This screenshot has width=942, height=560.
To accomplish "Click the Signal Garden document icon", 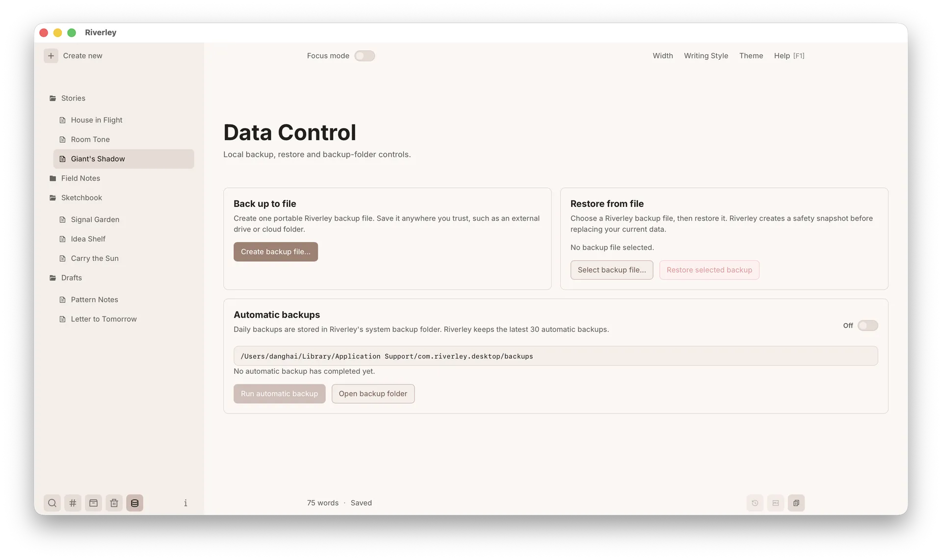I will pos(62,220).
